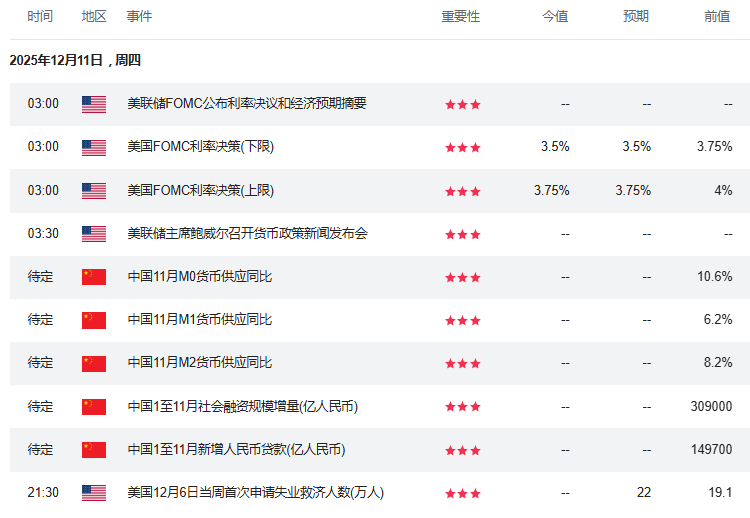This screenshot has height=518, width=750.
Task: Click importance stars in social financing row
Action: pyautogui.click(x=463, y=407)
